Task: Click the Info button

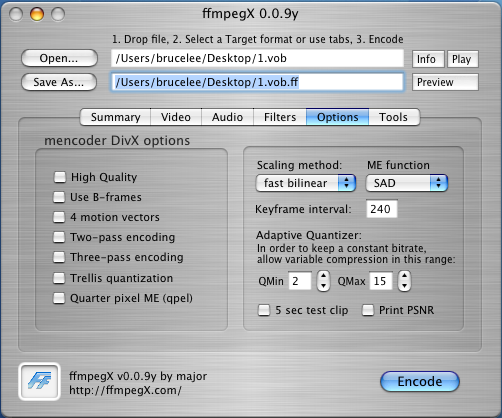Action: 428,59
